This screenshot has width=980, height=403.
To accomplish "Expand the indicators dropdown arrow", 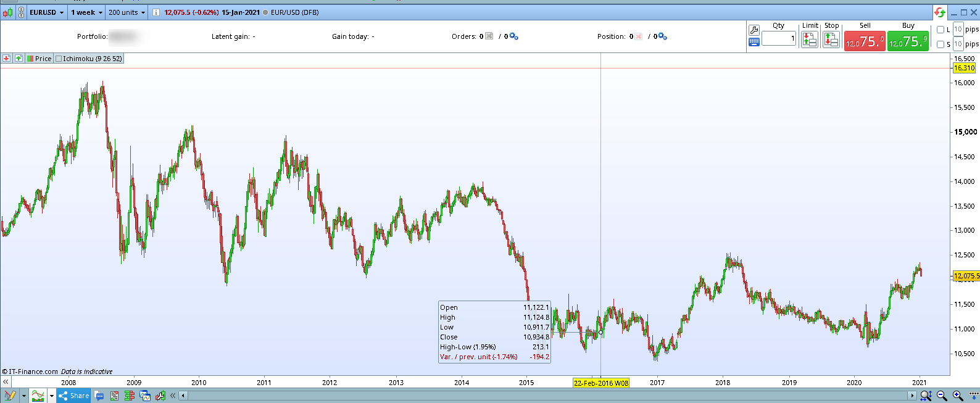I will coord(51,396).
